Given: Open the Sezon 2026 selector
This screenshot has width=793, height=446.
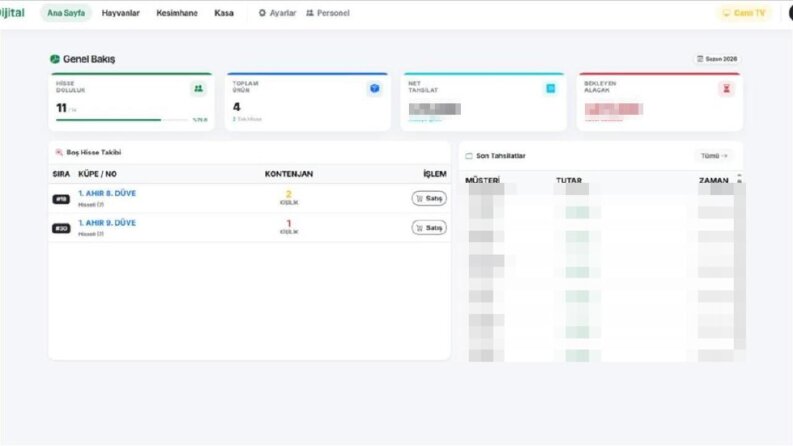Looking at the screenshot, I should (x=717, y=59).
